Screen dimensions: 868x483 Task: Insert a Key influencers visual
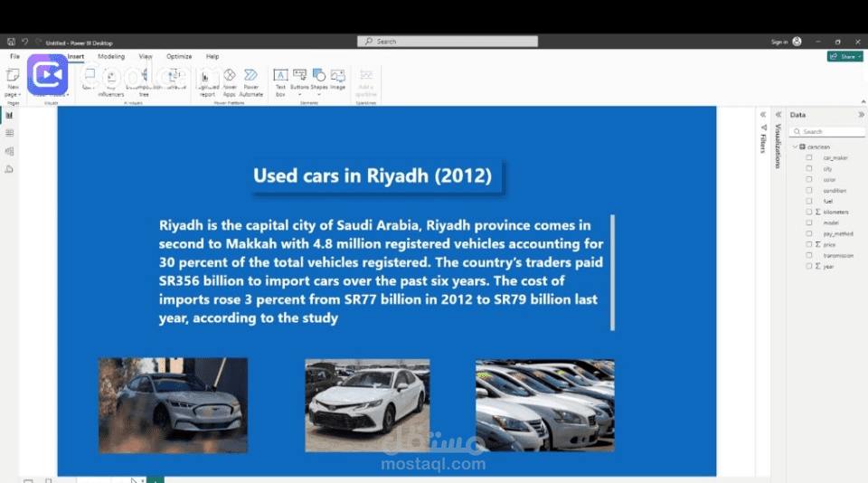click(111, 82)
